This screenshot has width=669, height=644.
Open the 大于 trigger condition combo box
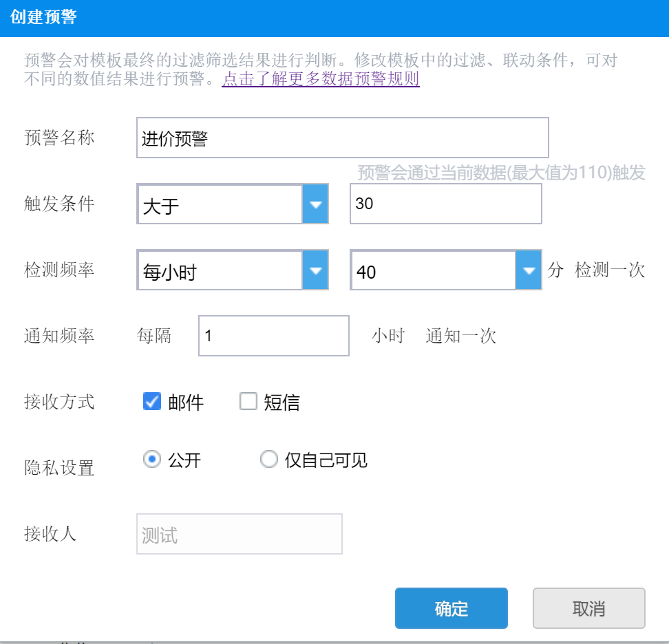click(220, 204)
